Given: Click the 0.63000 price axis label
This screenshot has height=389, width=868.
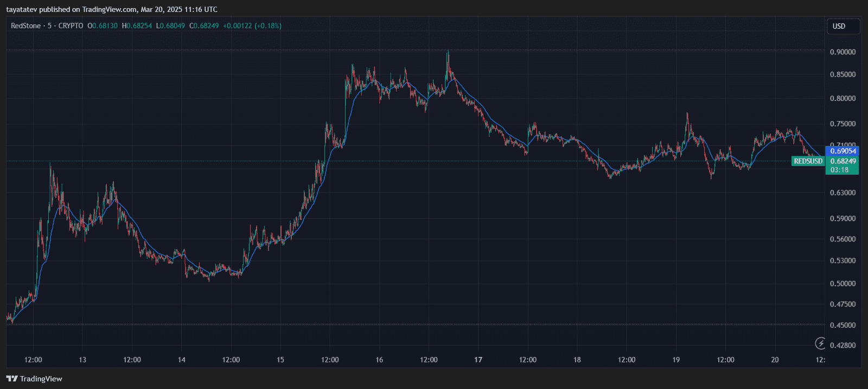Looking at the screenshot, I should tap(843, 193).
